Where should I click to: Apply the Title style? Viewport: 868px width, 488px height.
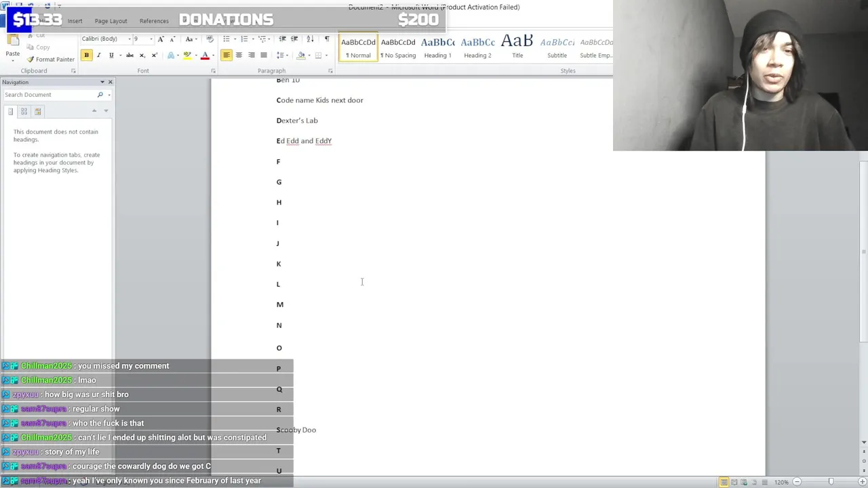(x=517, y=47)
